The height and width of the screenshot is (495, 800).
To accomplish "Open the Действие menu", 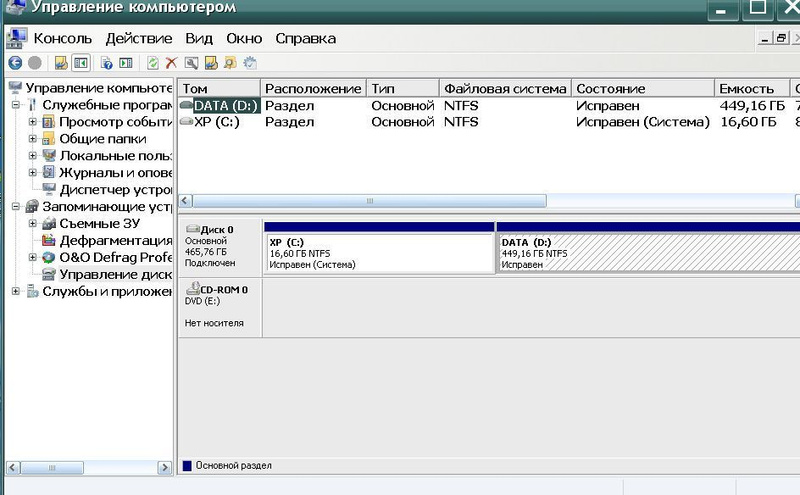I will (x=138, y=38).
